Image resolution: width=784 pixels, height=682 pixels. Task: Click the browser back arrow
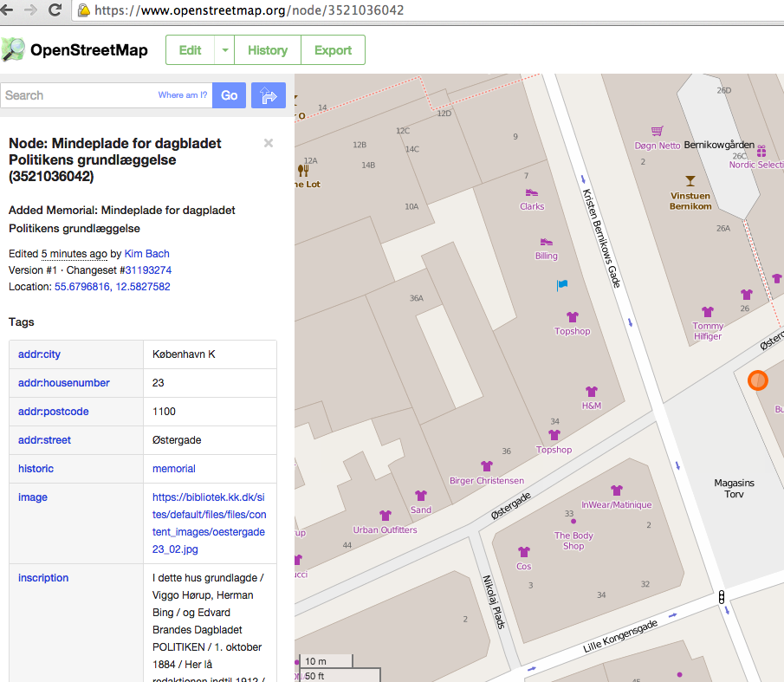(x=7, y=10)
